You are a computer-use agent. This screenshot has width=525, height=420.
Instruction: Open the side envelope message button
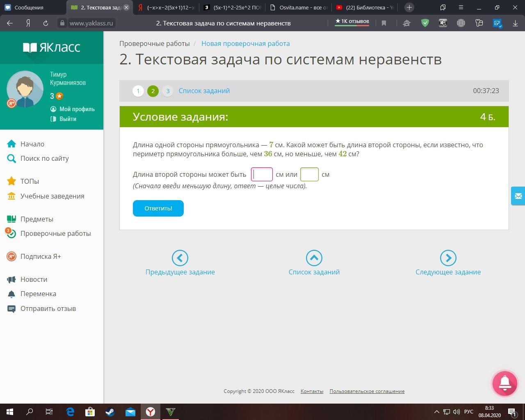coord(518,196)
